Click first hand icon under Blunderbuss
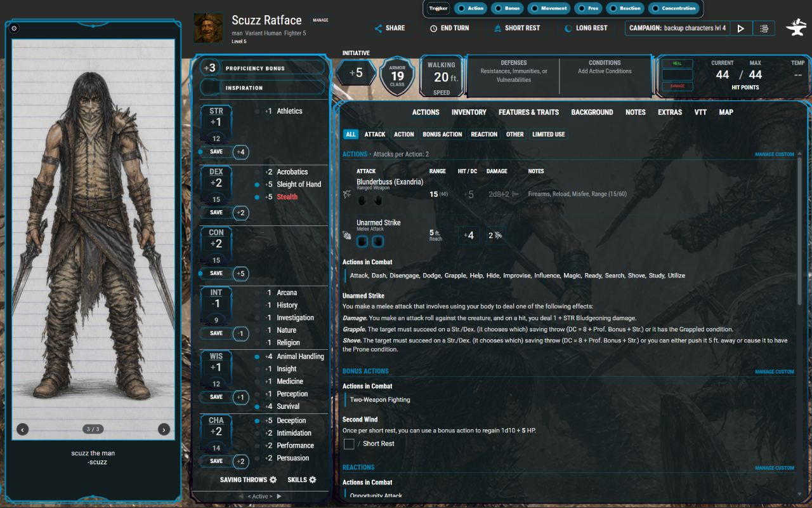 click(363, 200)
